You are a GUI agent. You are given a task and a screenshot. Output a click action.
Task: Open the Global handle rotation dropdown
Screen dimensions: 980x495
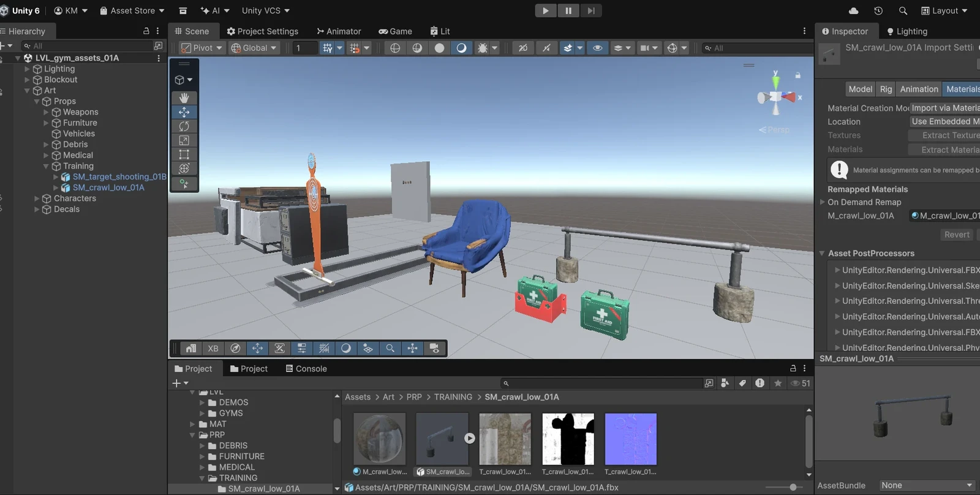click(x=254, y=48)
